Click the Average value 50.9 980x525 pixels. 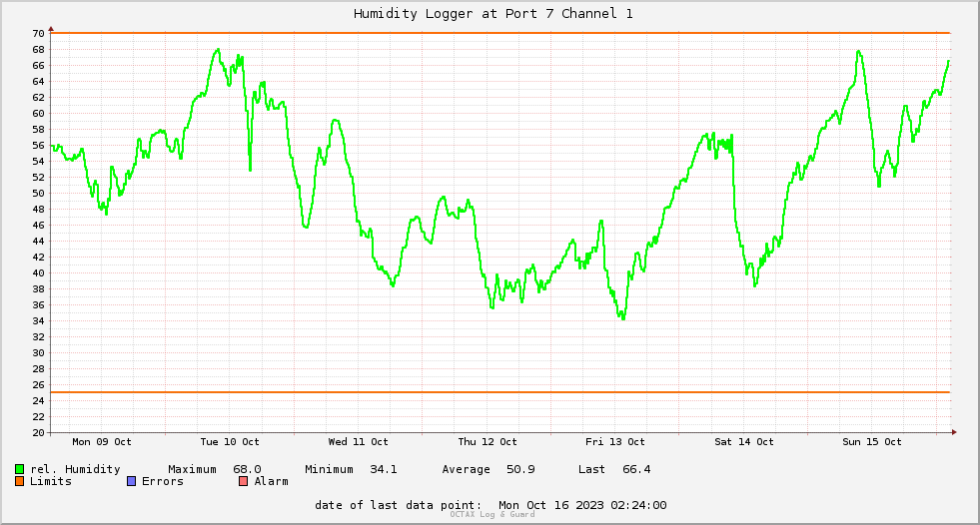520,469
